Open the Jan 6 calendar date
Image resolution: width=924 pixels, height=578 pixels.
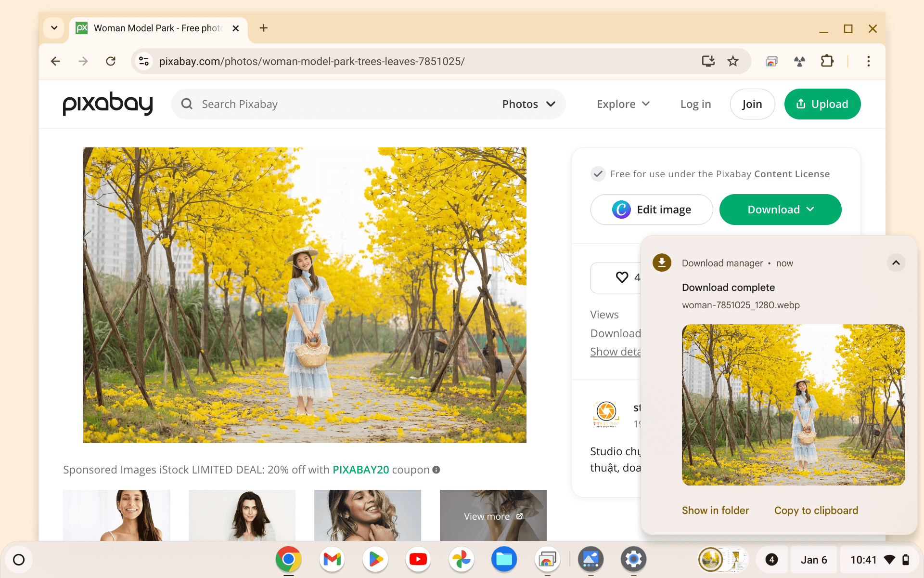pyautogui.click(x=813, y=560)
